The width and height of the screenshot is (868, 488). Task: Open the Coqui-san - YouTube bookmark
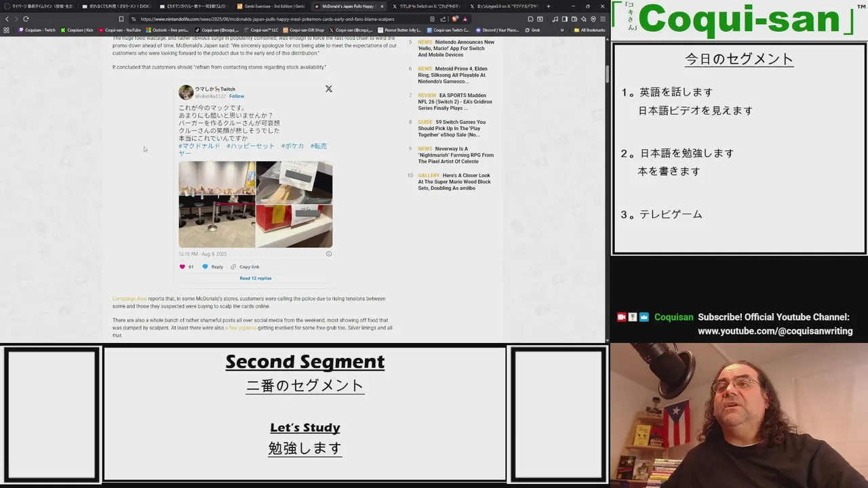120,30
